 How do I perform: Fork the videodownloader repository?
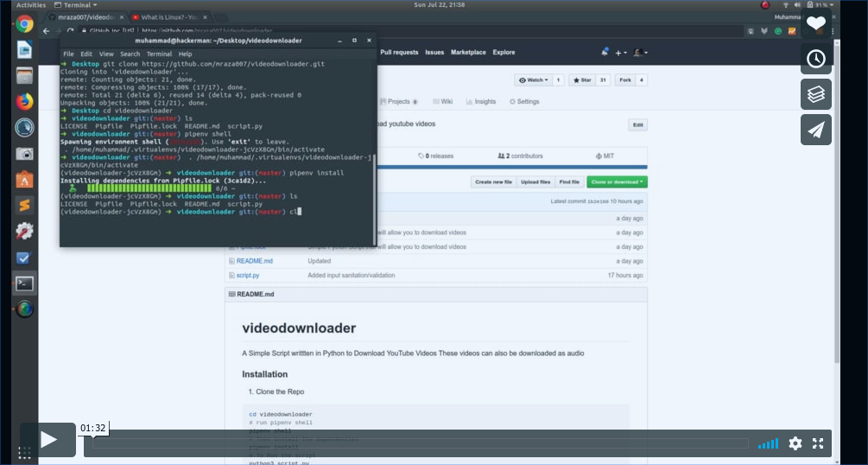625,80
